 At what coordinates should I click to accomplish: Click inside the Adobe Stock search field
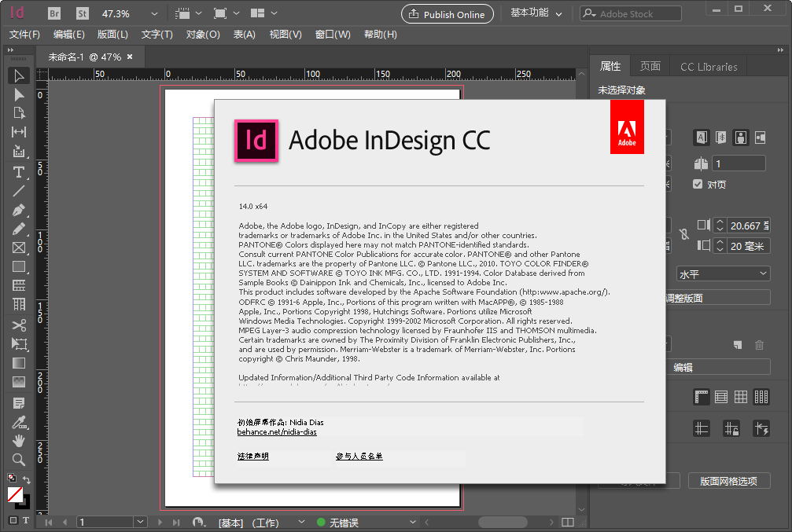click(x=629, y=13)
